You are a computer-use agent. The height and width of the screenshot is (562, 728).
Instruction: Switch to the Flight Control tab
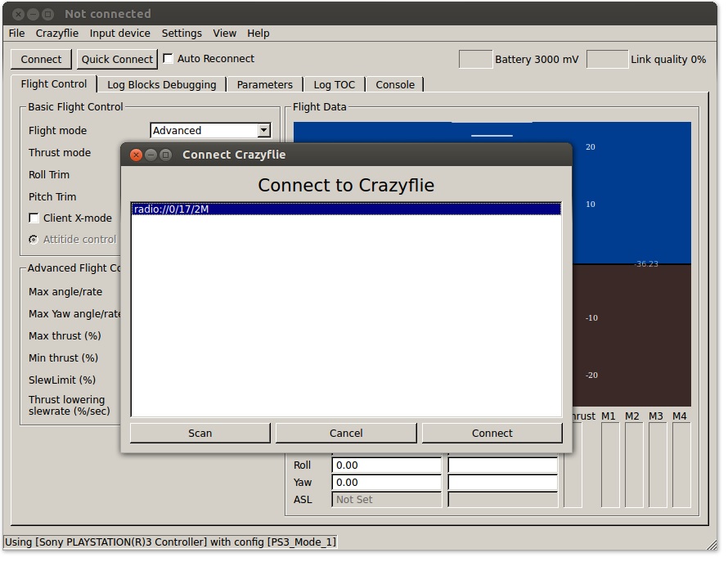[54, 84]
